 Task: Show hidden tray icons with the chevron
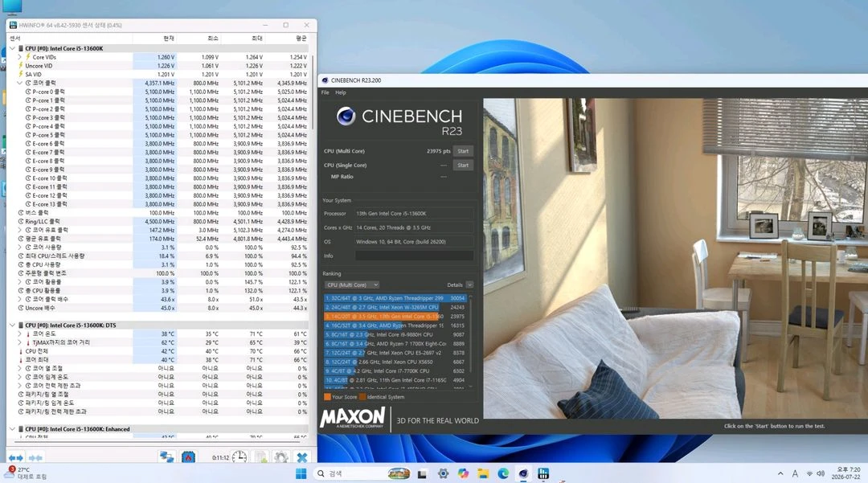(780, 473)
